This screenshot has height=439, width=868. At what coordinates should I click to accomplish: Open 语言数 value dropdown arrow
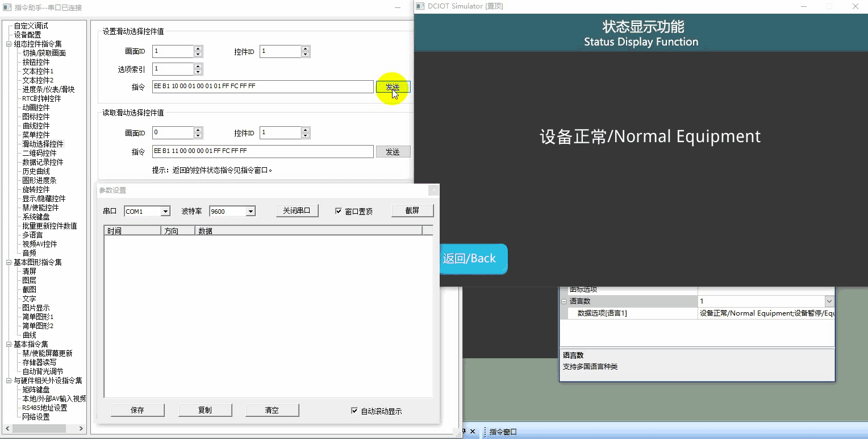829,301
